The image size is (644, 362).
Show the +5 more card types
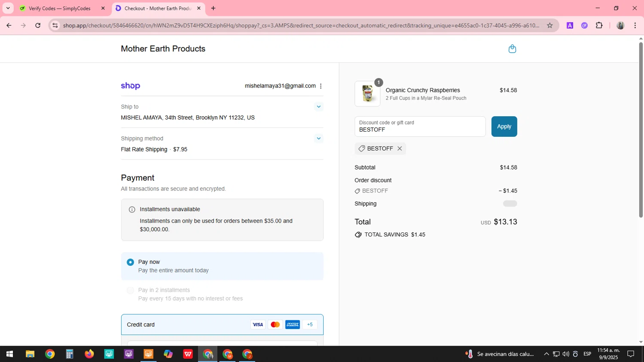pos(310,325)
